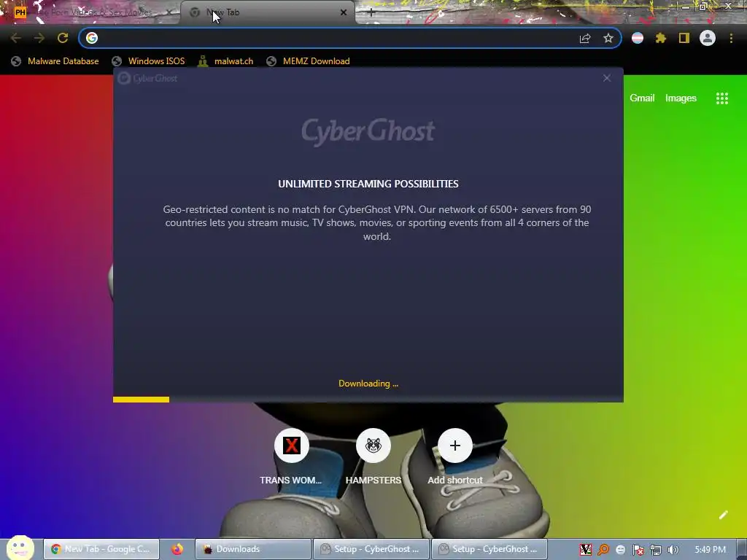The width and height of the screenshot is (747, 560).
Task: Switch to the first Setup - CyberGhost taskbar item
Action: (x=371, y=549)
